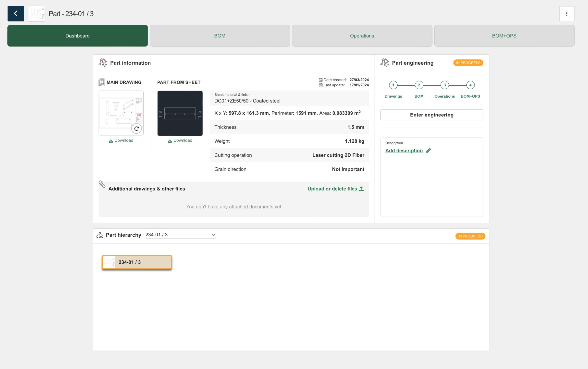Image resolution: width=588 pixels, height=369 pixels.
Task: Click the Add description link
Action: pos(404,151)
